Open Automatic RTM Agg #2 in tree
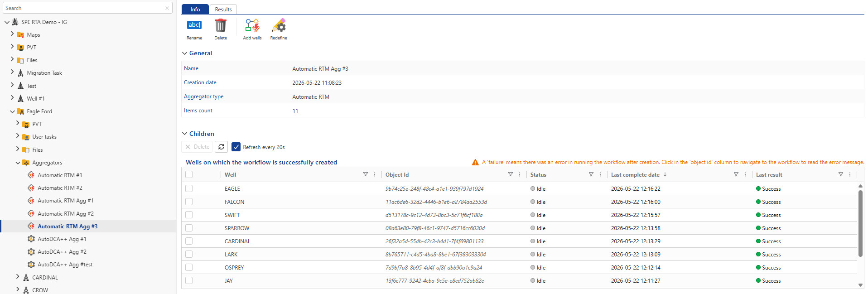This screenshot has width=868, height=294. point(66,213)
